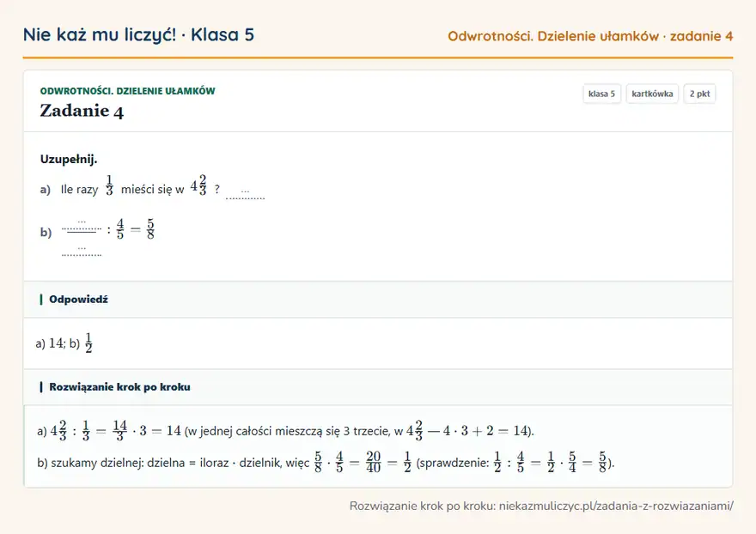Click the solution line 'b) szukamy dzielnej'

tap(326, 463)
